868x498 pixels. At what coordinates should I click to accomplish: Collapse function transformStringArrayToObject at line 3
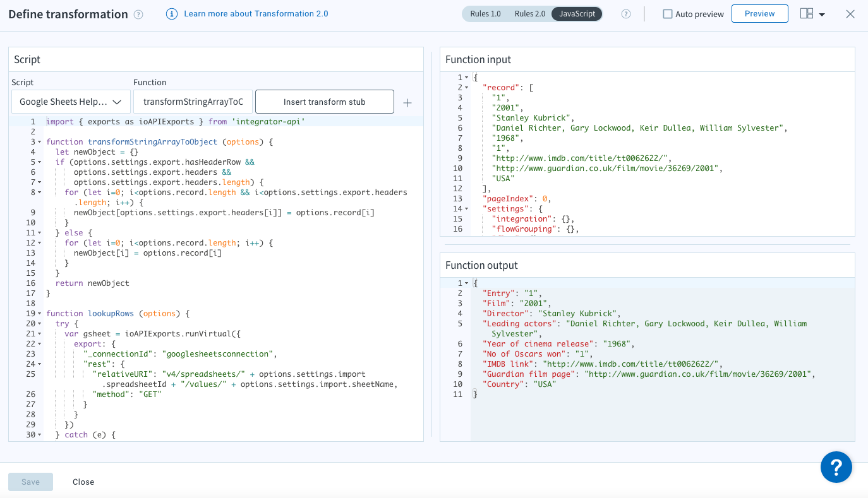tap(40, 143)
